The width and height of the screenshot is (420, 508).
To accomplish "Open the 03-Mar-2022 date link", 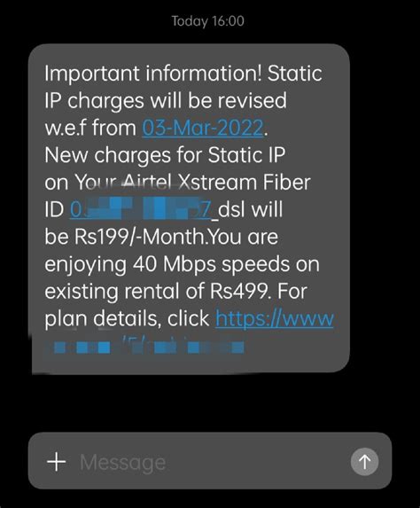I will [x=203, y=128].
